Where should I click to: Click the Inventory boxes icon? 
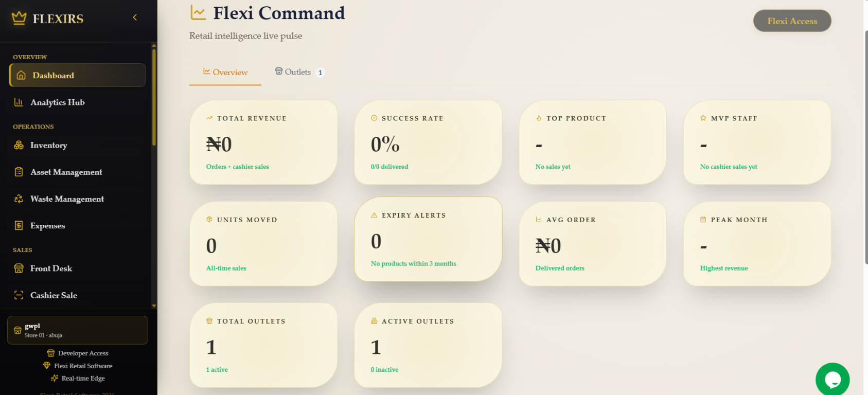[19, 145]
